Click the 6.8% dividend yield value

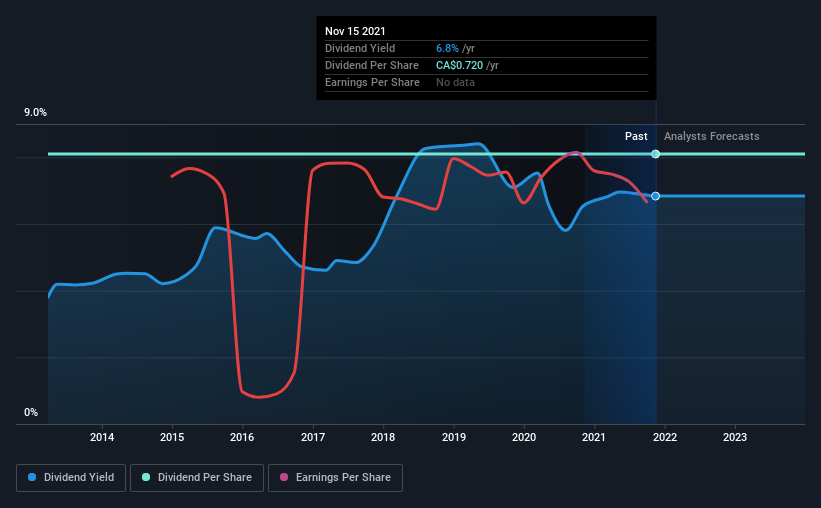click(447, 48)
